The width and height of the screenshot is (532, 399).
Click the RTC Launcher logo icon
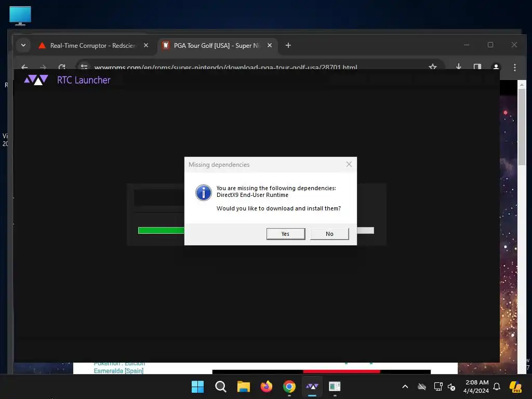tap(36, 80)
